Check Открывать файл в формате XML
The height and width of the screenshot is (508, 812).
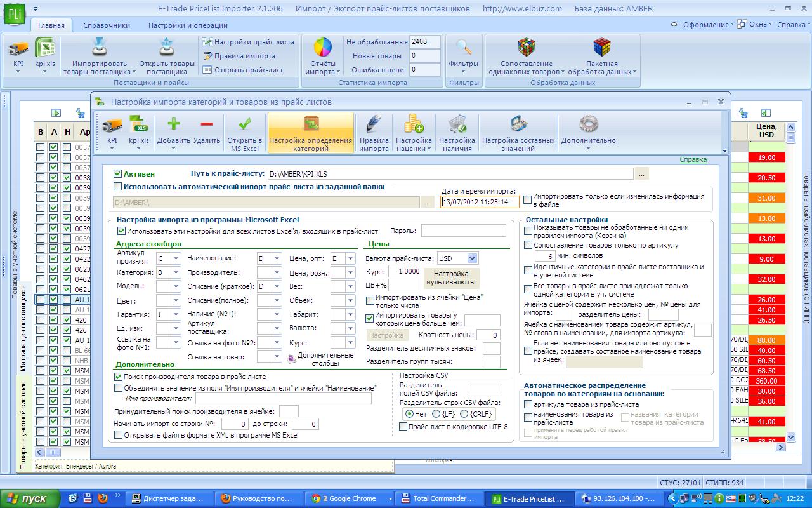tap(118, 435)
